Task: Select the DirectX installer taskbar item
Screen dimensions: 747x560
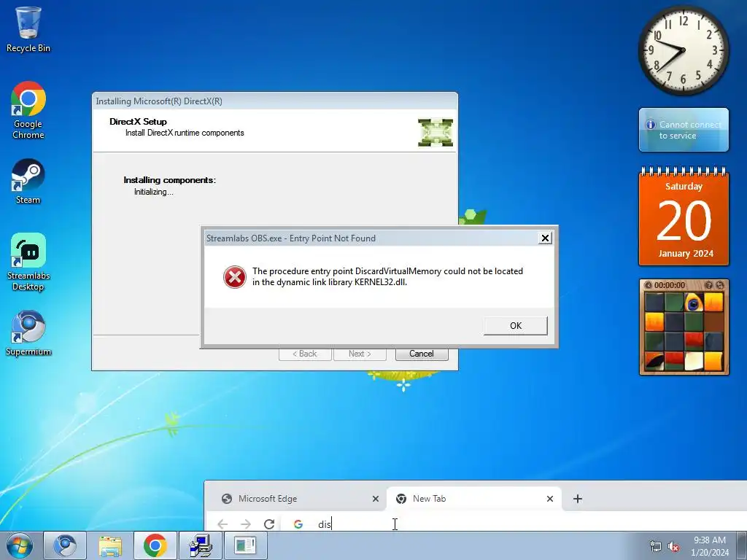Action: tap(200, 545)
